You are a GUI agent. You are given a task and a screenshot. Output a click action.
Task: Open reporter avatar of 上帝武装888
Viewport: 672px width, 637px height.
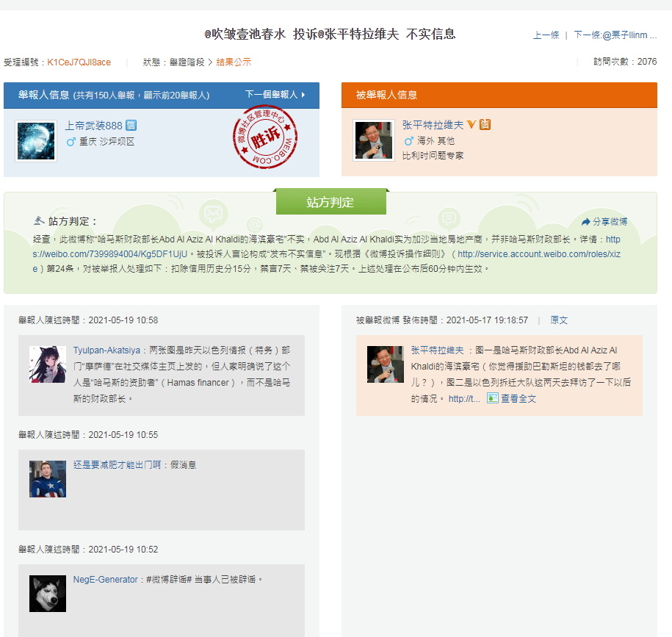coord(36,141)
